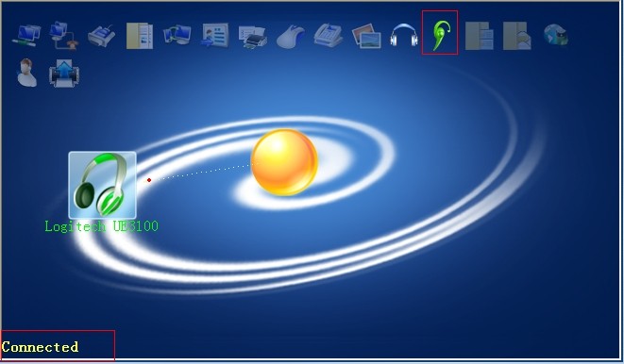624x364 pixels.
Task: Select the folder with documents service icon
Action: (x=480, y=36)
